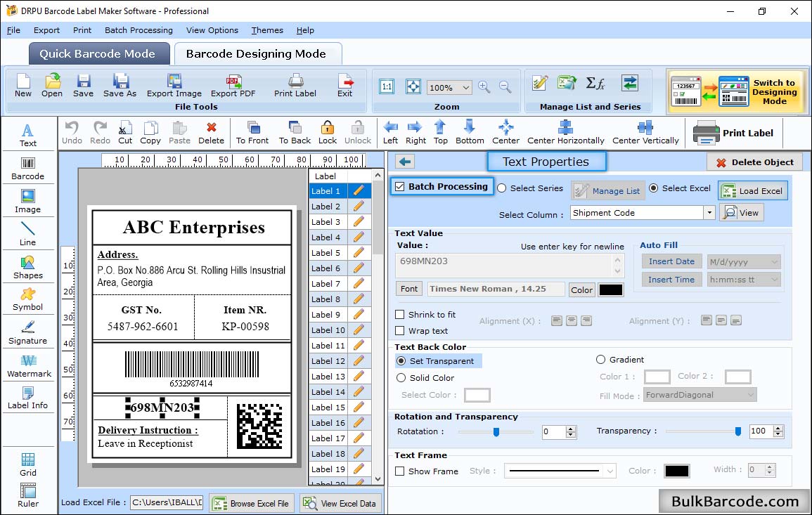Toggle the Ruler display
This screenshot has width=812, height=515.
pos(28,495)
